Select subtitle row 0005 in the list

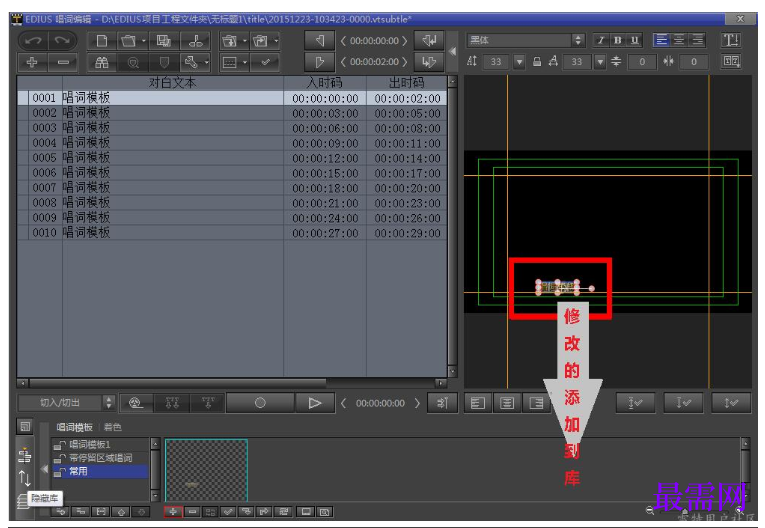pos(232,158)
